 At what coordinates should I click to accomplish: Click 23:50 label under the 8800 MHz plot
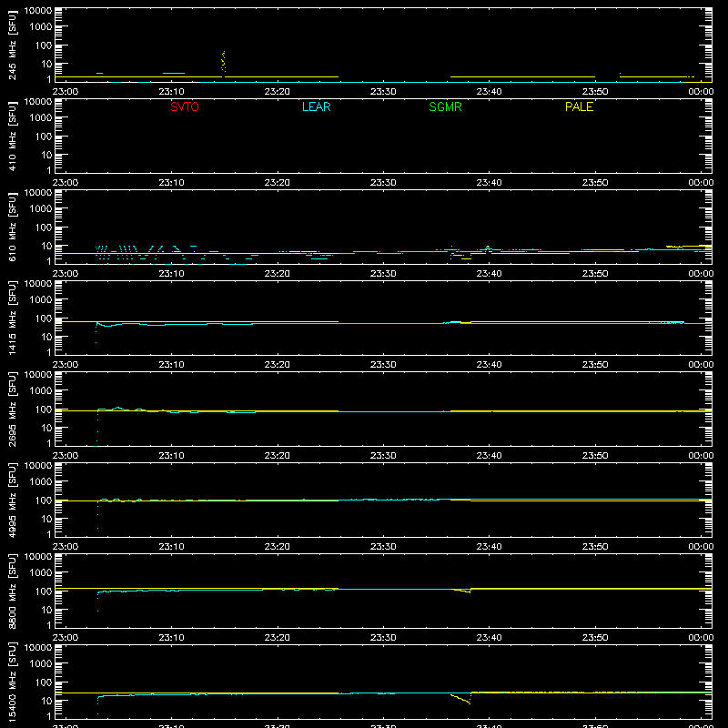(x=595, y=638)
